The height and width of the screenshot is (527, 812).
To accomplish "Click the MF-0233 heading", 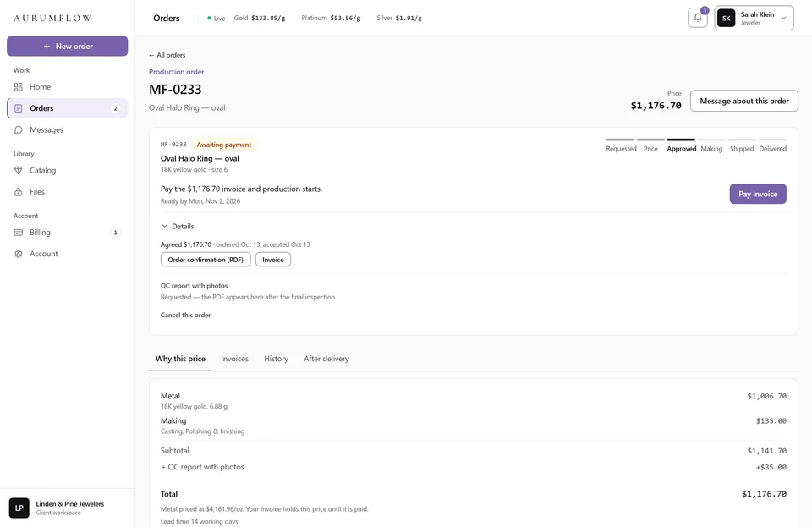I will click(175, 90).
